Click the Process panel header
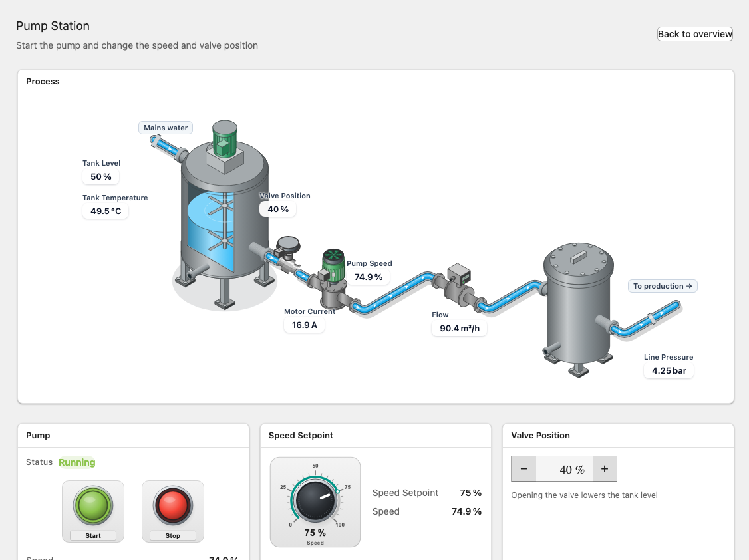The height and width of the screenshot is (560, 749). (375, 82)
